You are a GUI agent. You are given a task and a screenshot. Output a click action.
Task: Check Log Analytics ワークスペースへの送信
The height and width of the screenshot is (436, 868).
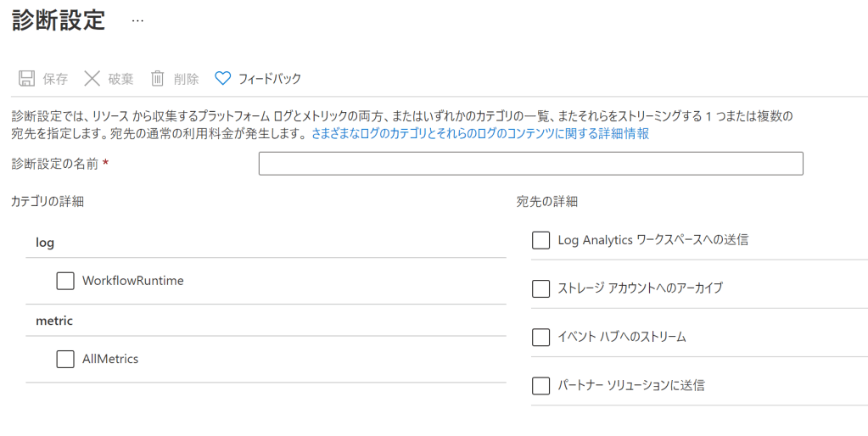pyautogui.click(x=540, y=240)
